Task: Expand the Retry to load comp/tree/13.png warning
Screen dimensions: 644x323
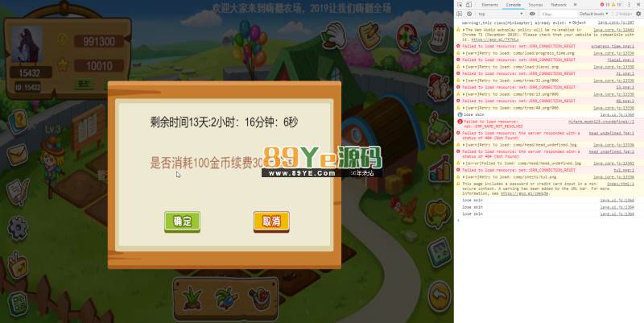Action: pyautogui.click(x=464, y=94)
